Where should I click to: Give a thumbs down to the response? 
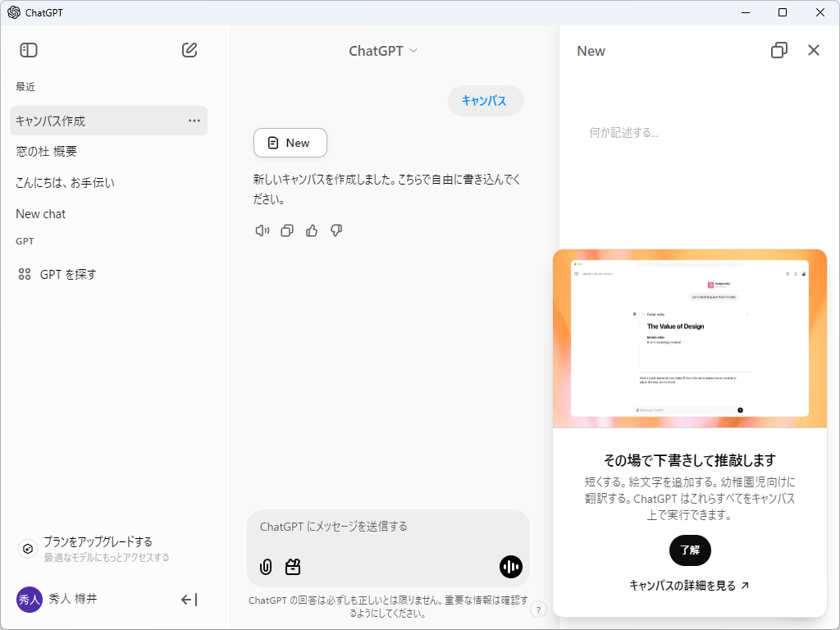pos(336,231)
